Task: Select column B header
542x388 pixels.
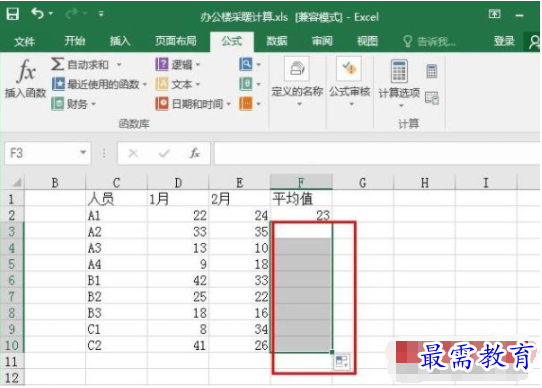Action: tap(55, 182)
